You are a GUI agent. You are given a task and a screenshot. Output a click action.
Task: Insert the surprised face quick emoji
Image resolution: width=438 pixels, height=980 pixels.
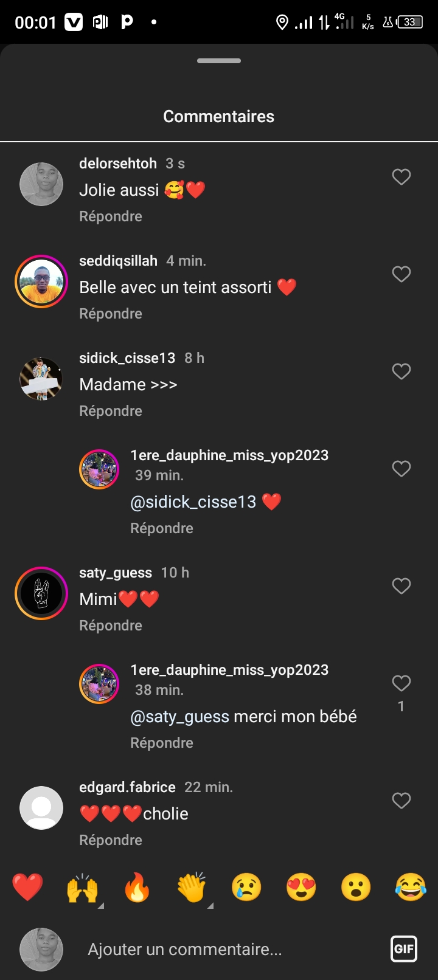click(x=356, y=888)
